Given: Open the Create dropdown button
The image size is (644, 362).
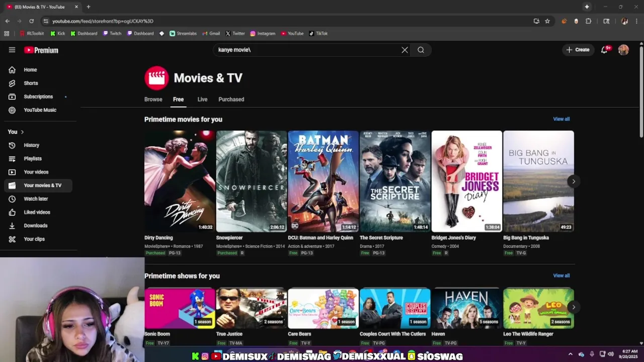Looking at the screenshot, I should click(x=578, y=50).
